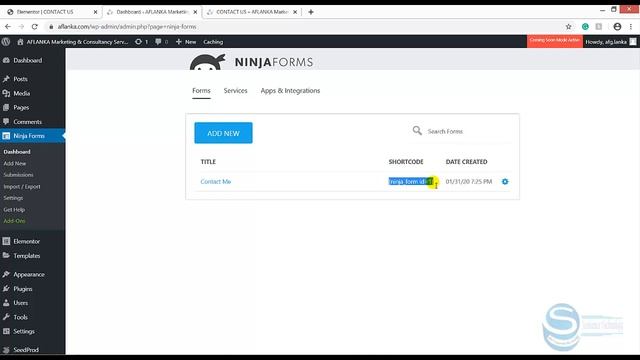
Task: Open AFLANKA site name in admin bar
Action: [x=73, y=42]
